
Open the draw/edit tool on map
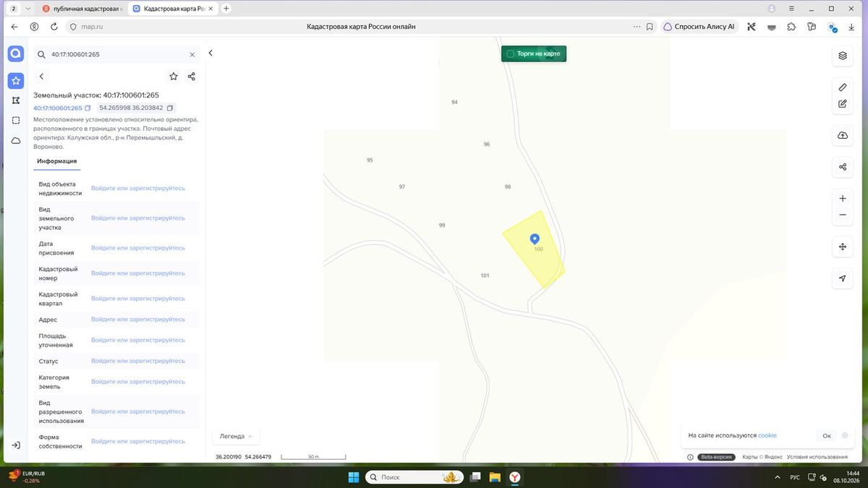[x=843, y=104]
